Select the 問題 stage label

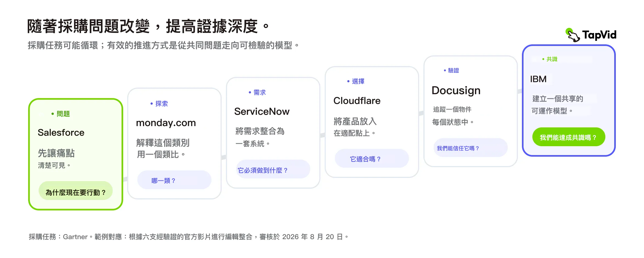pos(63,114)
